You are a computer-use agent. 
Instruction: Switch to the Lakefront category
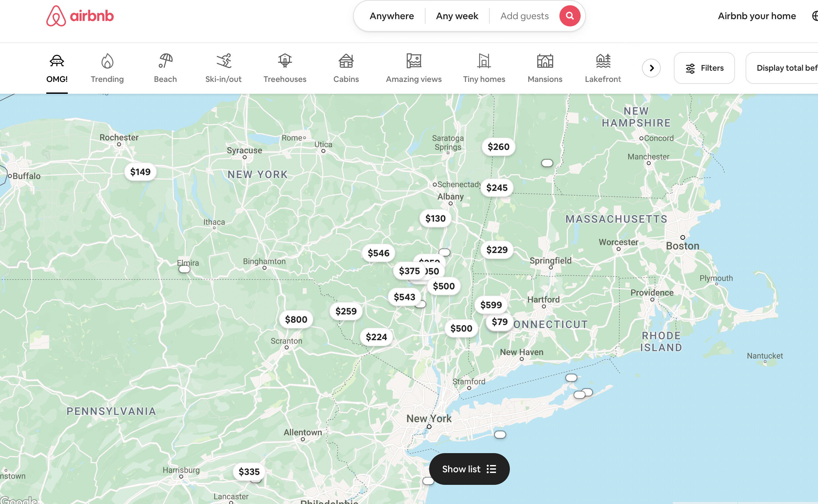tap(602, 68)
